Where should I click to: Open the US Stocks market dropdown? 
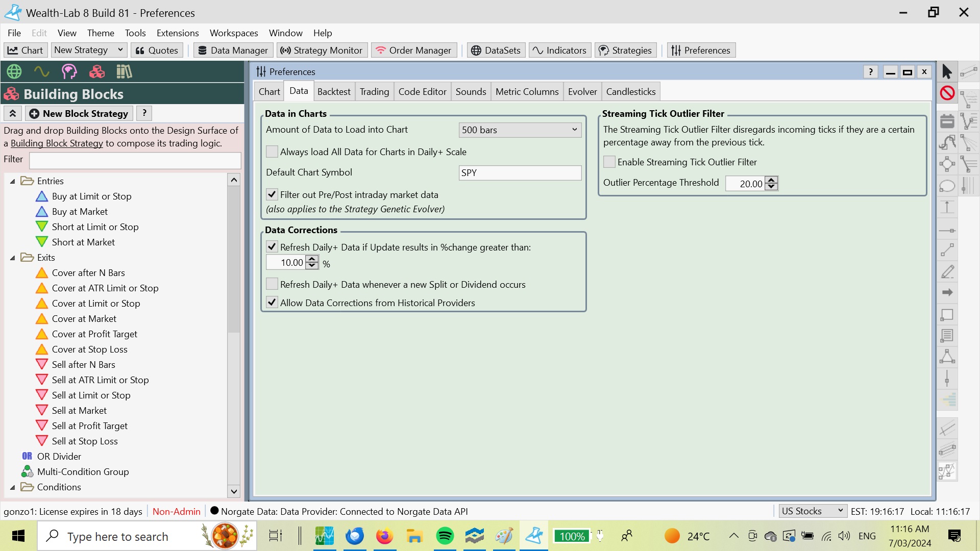[x=813, y=511]
